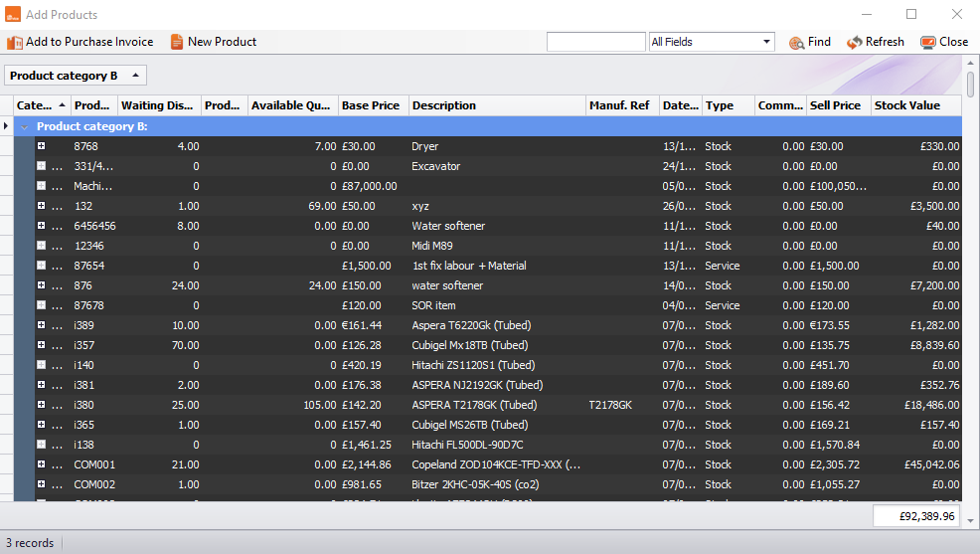
Task: Expand the 876 water softener row
Action: [x=42, y=285]
